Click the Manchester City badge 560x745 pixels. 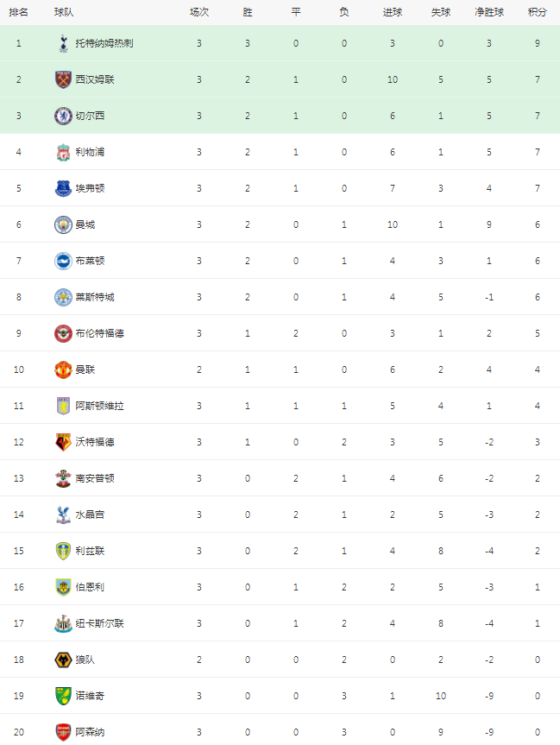[x=63, y=224]
